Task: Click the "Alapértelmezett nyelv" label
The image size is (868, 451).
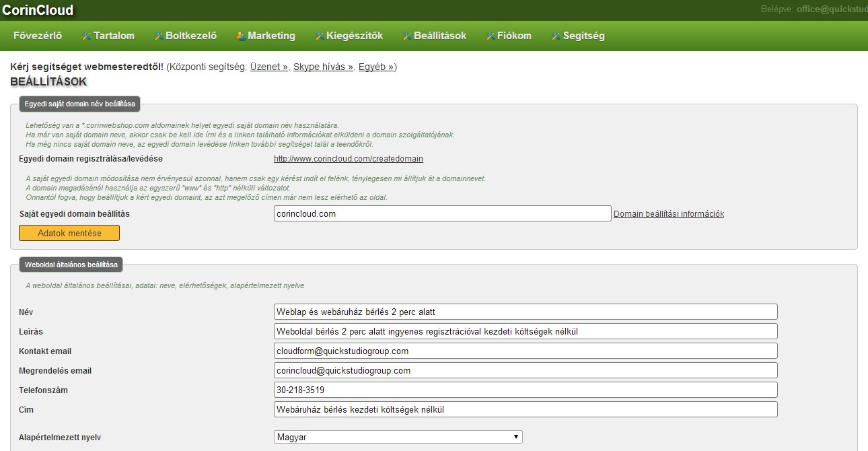Action: (x=61, y=438)
